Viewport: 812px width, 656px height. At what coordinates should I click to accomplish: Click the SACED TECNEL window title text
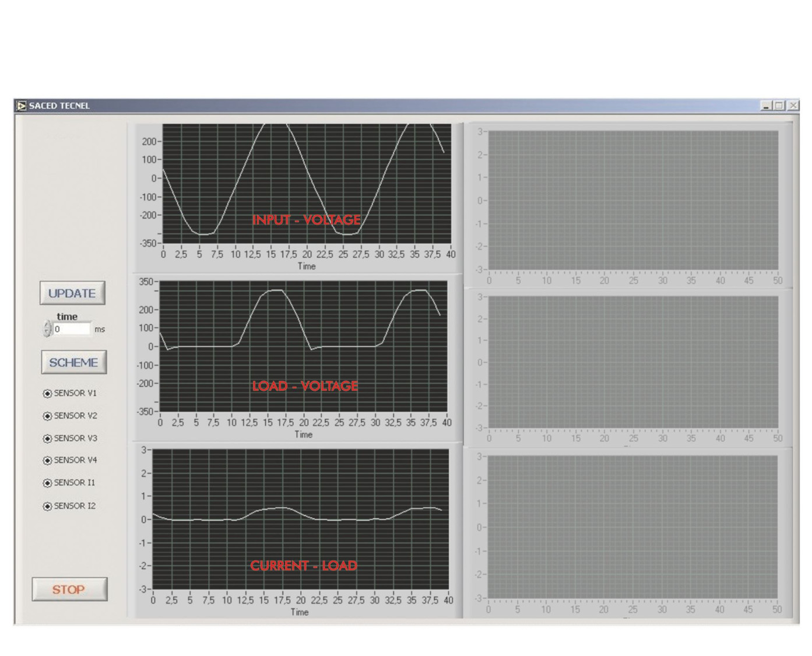coord(59,106)
